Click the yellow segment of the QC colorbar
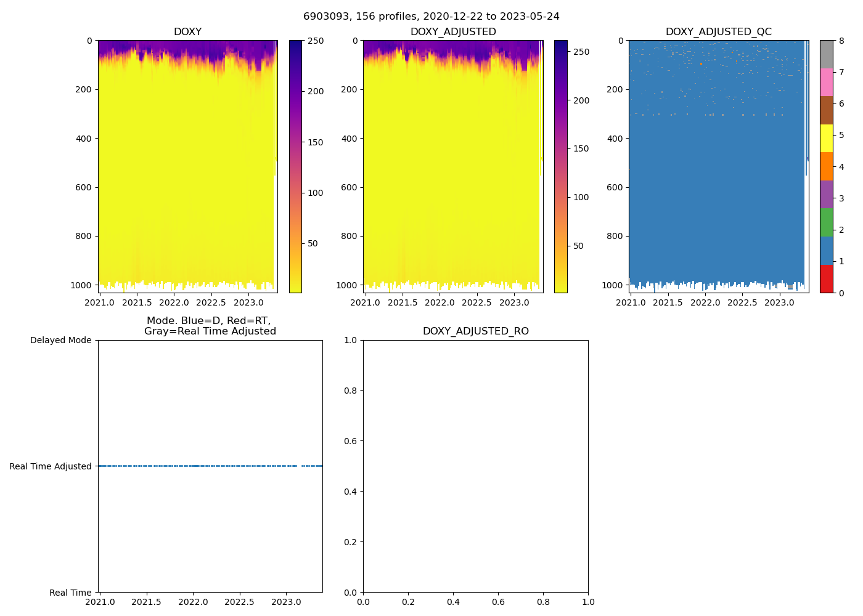Image resolution: width=863 pixels, height=616 pixels. pos(826,138)
